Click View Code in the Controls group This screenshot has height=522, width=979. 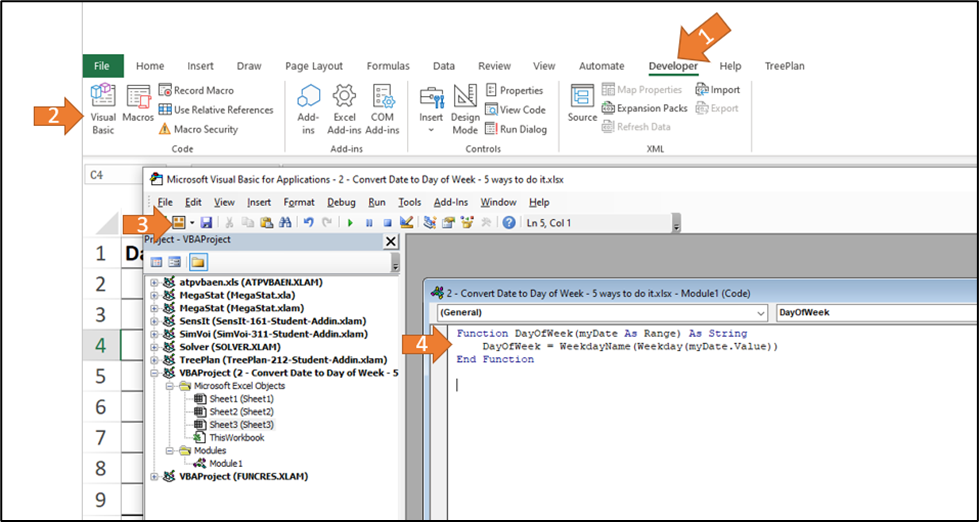click(x=515, y=110)
